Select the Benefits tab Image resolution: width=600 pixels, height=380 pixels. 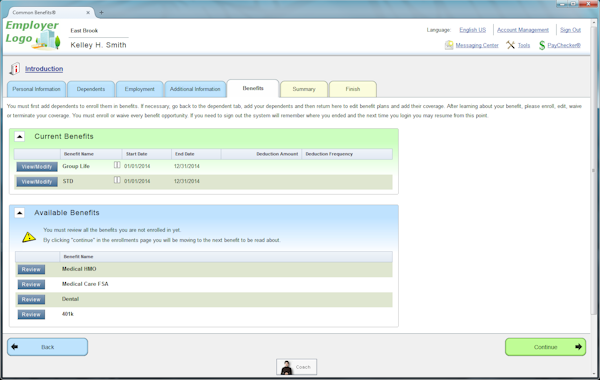(253, 88)
